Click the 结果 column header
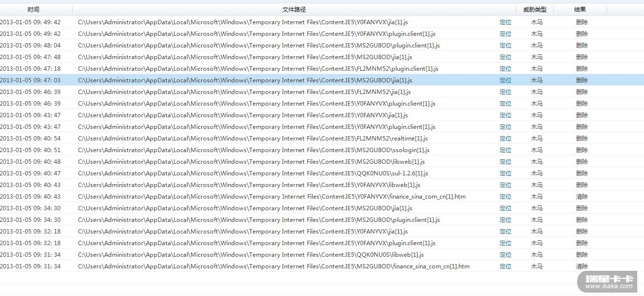Viewport: 644px width, 296px height. [x=580, y=10]
